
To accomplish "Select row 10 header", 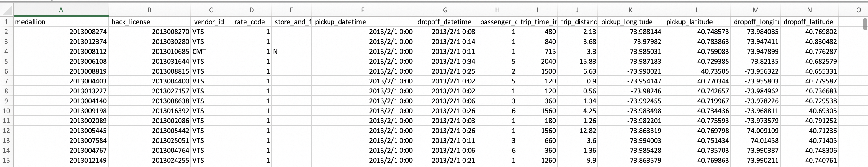I will pyautogui.click(x=7, y=111).
